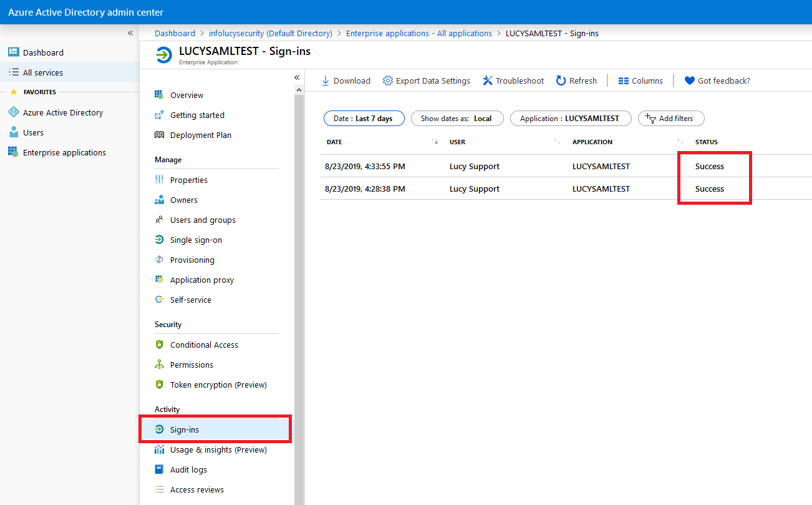Open the Show dates as: Local filter
Image resolution: width=812 pixels, height=505 pixels.
(457, 118)
